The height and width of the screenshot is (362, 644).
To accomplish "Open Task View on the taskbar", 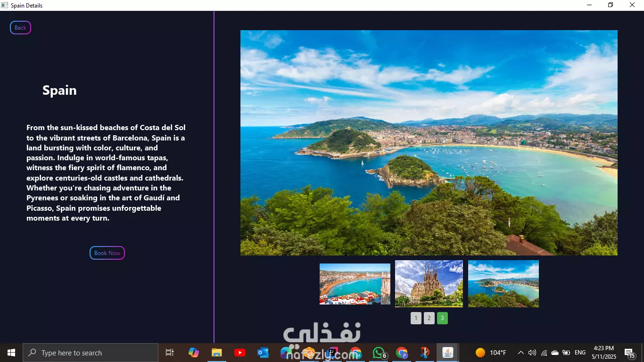I will pyautogui.click(x=170, y=353).
